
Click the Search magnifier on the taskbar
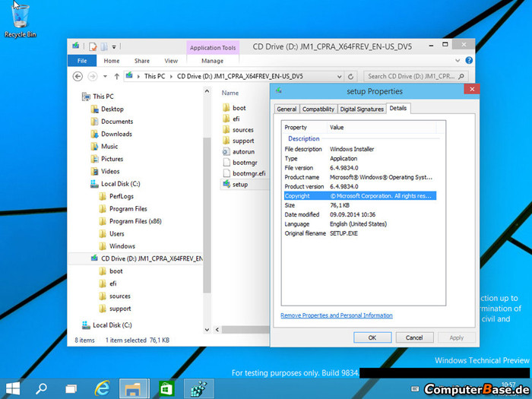click(42, 388)
